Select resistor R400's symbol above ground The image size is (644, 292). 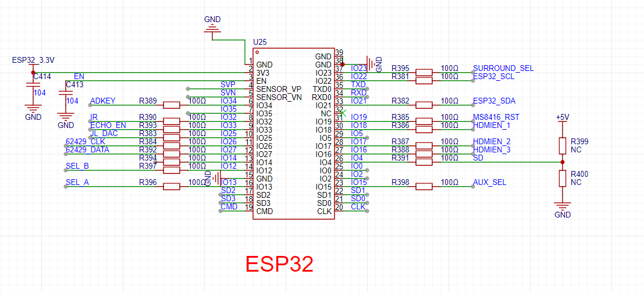tap(563, 179)
